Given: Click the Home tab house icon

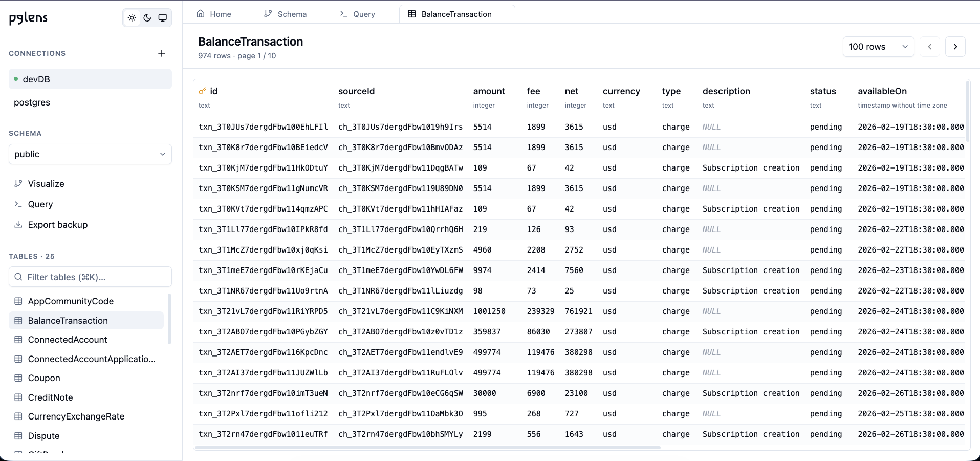Looking at the screenshot, I should (x=201, y=14).
